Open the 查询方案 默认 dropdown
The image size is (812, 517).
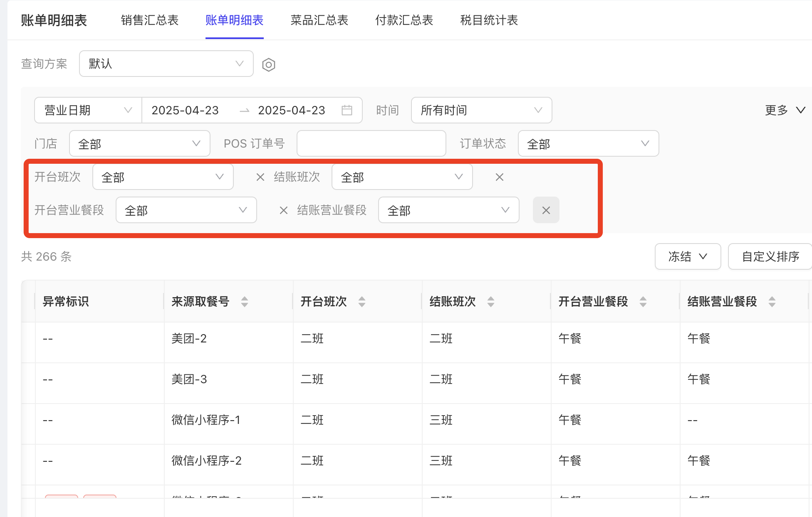(166, 64)
